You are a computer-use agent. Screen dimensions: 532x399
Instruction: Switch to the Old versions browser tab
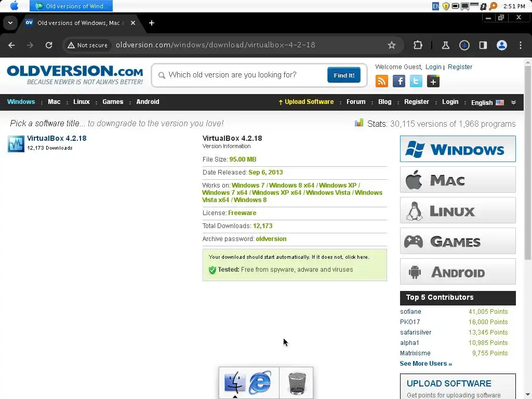coord(79,23)
